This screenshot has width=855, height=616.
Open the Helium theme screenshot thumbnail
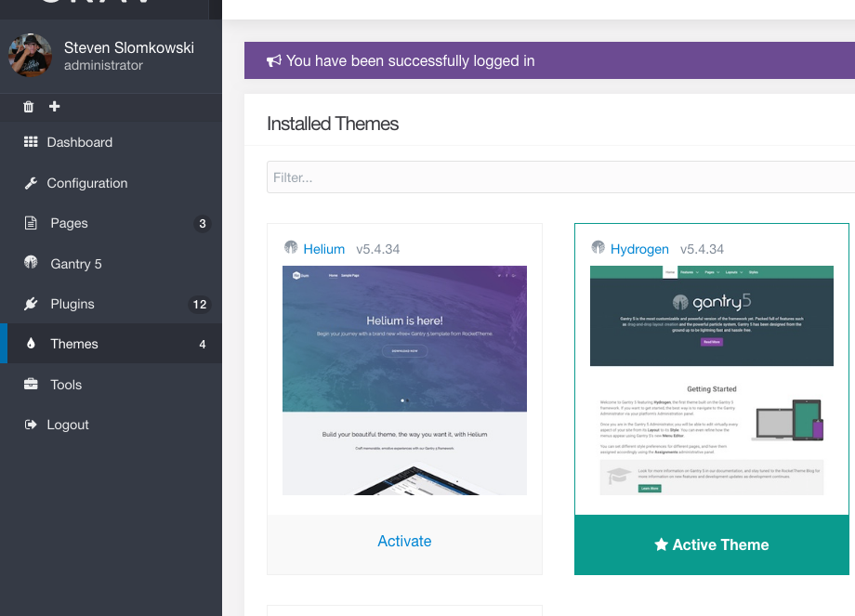click(x=404, y=381)
